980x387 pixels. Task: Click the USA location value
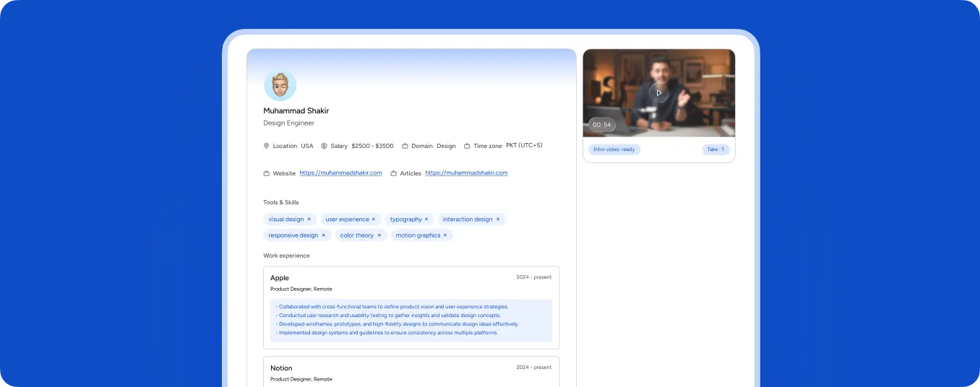pyautogui.click(x=307, y=146)
